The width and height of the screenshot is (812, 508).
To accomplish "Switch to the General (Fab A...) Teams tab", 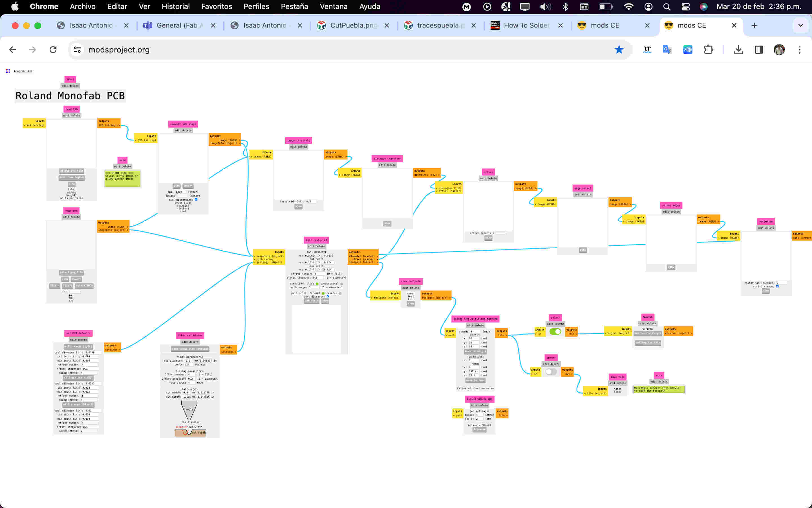I will click(180, 25).
